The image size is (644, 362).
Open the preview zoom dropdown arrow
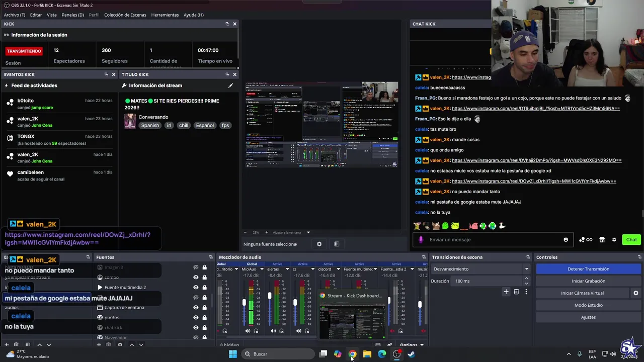(308, 233)
